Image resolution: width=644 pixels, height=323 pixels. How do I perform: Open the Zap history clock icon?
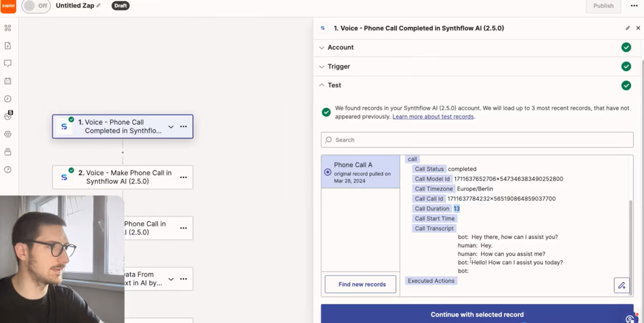(x=8, y=99)
